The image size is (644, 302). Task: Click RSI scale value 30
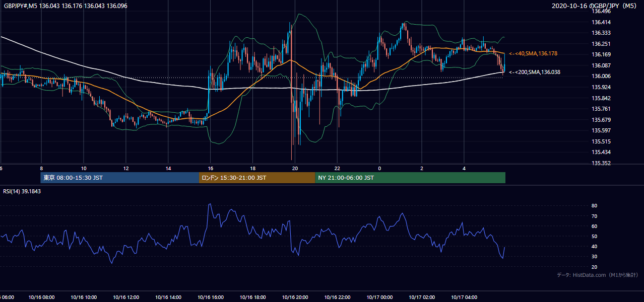[x=595, y=257]
